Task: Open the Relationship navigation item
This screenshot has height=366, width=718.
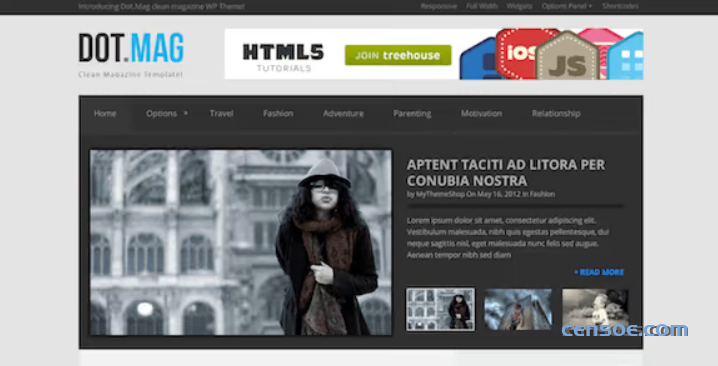Action: [x=556, y=114]
